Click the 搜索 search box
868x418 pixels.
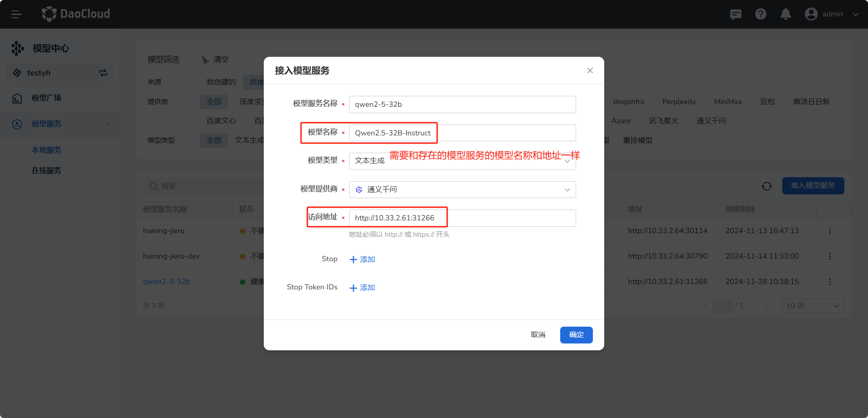click(204, 186)
